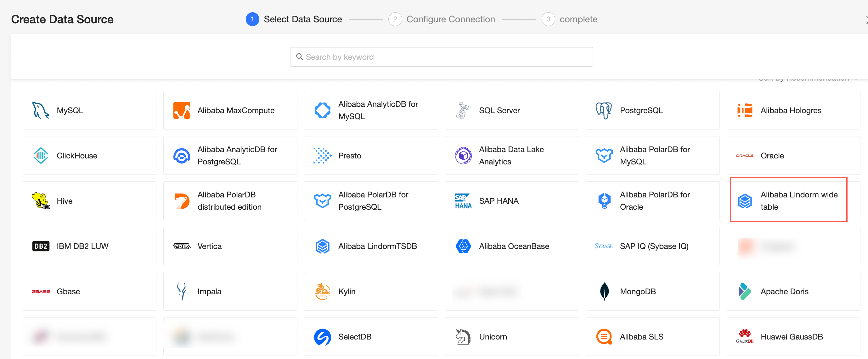Image resolution: width=868 pixels, height=359 pixels.
Task: Click the Vertica logo icon
Action: click(x=182, y=246)
